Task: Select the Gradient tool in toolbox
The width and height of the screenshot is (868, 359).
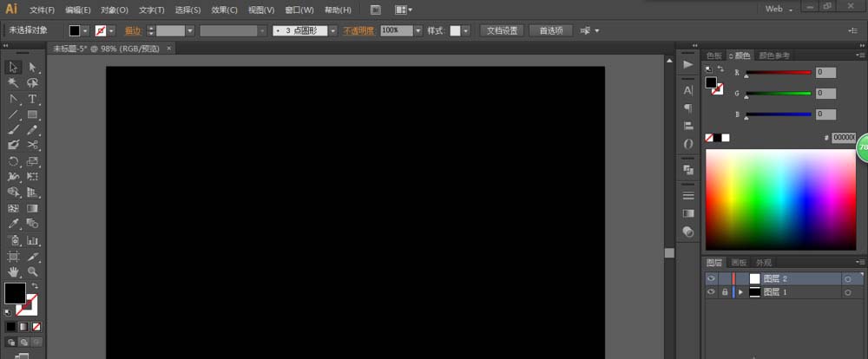Action: tap(33, 208)
